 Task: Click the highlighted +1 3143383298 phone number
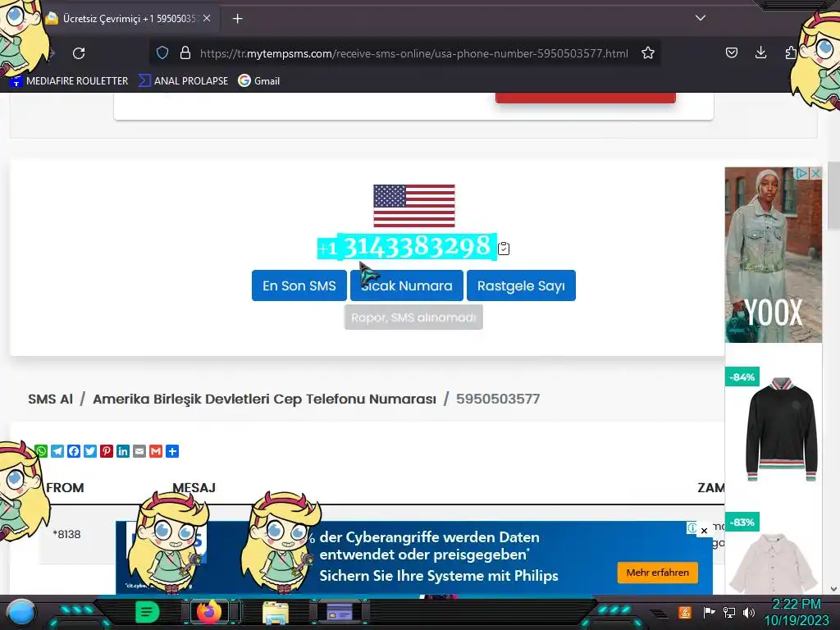[x=407, y=247]
